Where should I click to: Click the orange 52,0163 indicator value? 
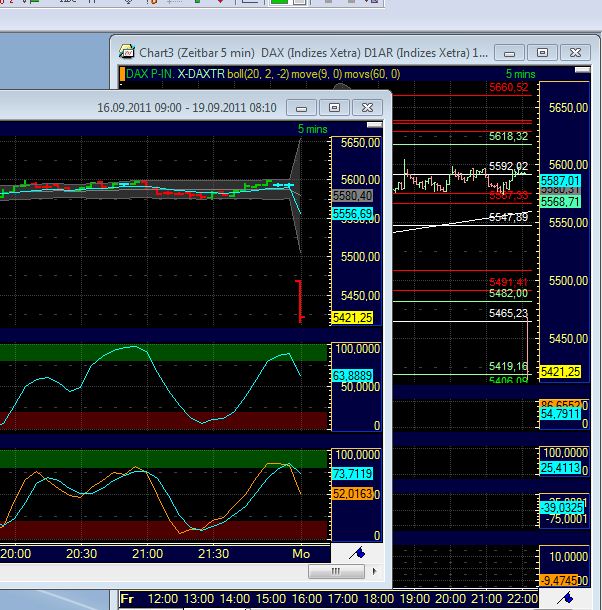(352, 494)
